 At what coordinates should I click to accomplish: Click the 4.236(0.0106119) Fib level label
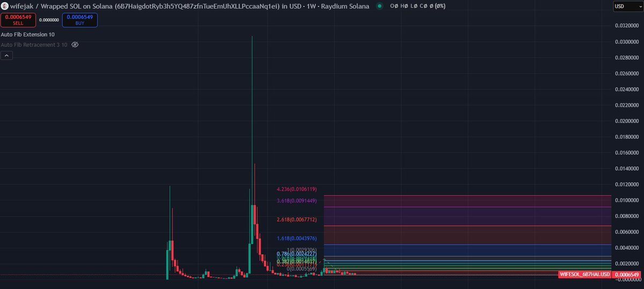(296, 189)
